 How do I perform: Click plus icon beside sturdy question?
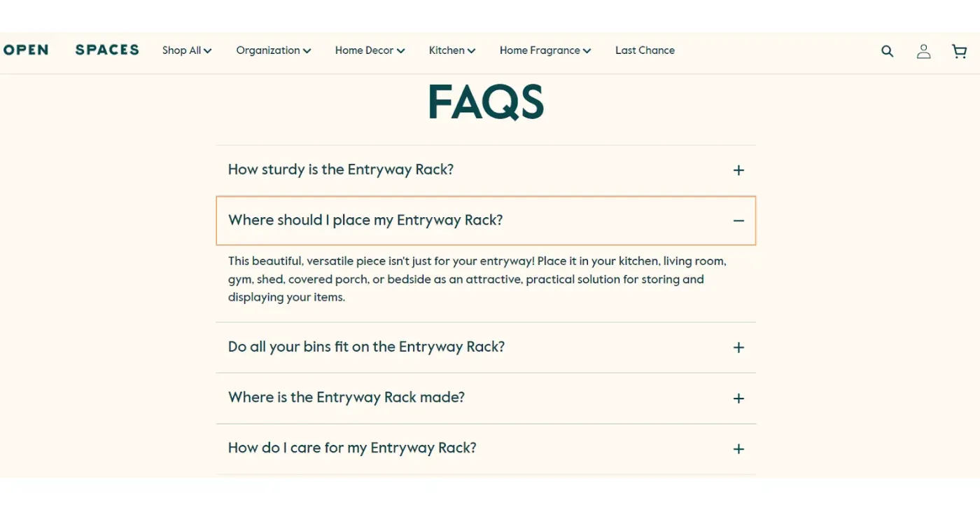click(x=738, y=170)
